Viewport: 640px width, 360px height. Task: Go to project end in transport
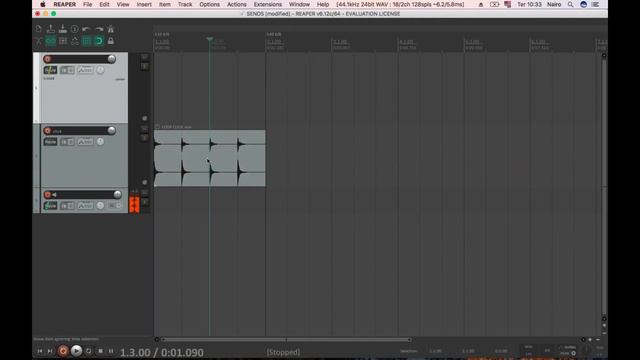50,351
